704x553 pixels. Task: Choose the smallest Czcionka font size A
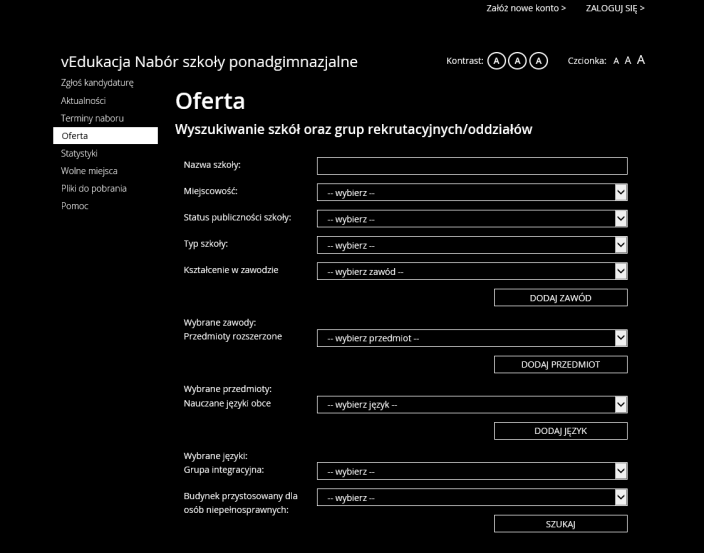616,61
